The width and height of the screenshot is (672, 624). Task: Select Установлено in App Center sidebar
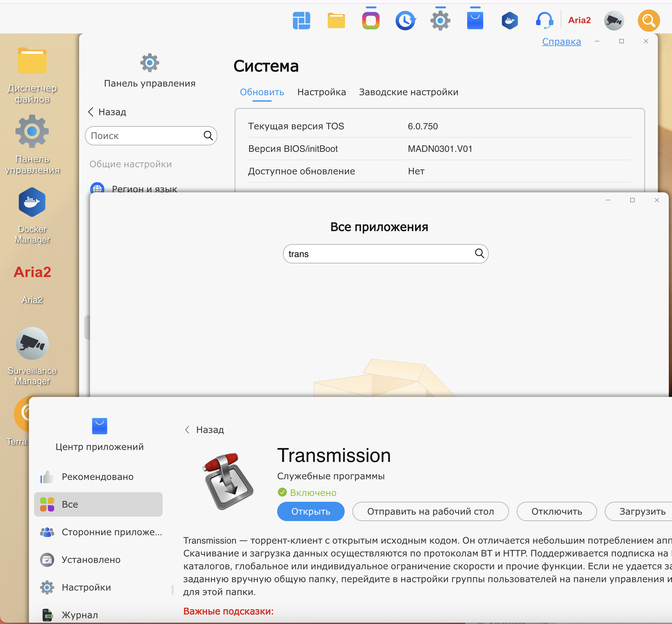point(91,559)
